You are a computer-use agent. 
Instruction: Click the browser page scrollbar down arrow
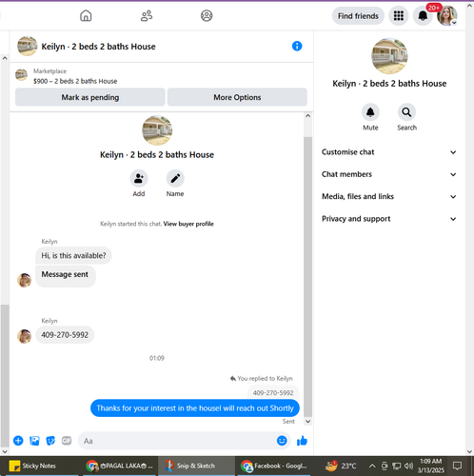click(x=469, y=451)
